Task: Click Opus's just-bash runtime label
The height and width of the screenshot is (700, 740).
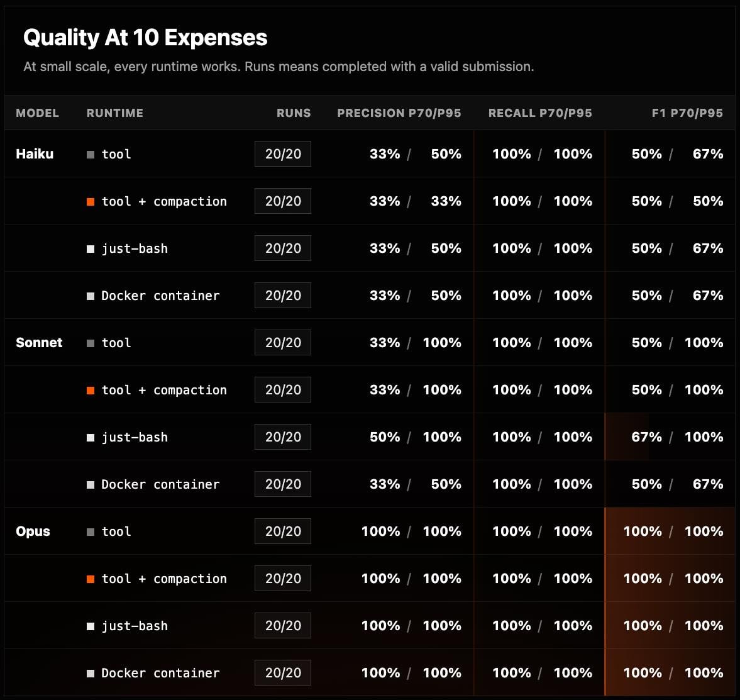Action: tap(135, 626)
